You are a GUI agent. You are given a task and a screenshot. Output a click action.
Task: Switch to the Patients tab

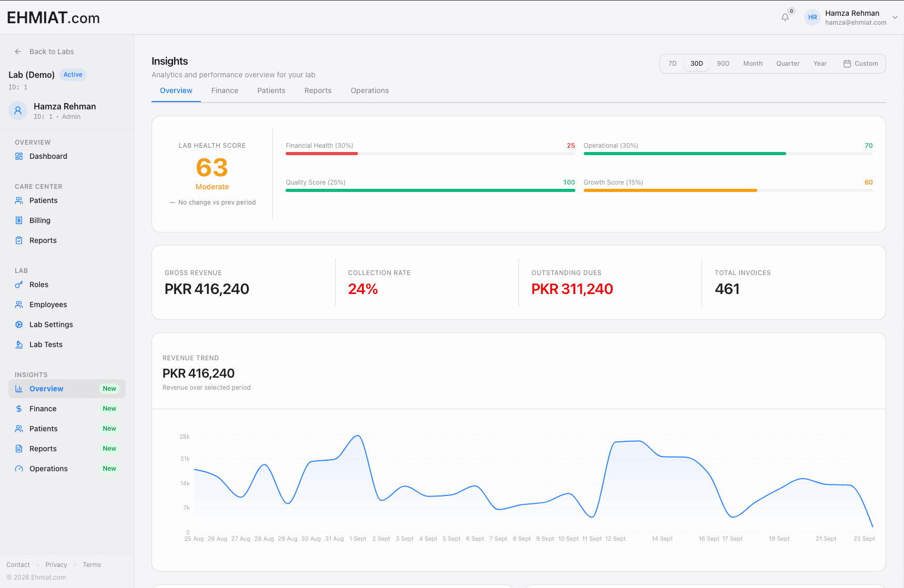[271, 90]
